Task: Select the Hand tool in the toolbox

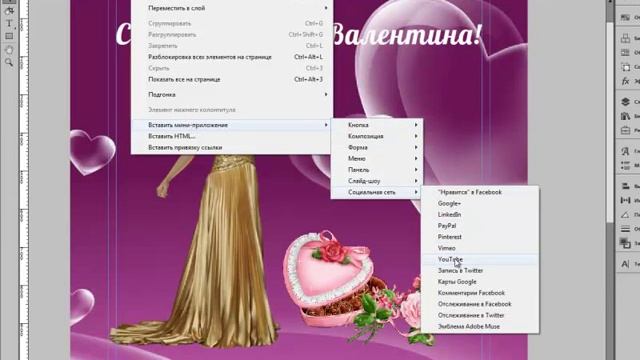Action: [x=9, y=50]
